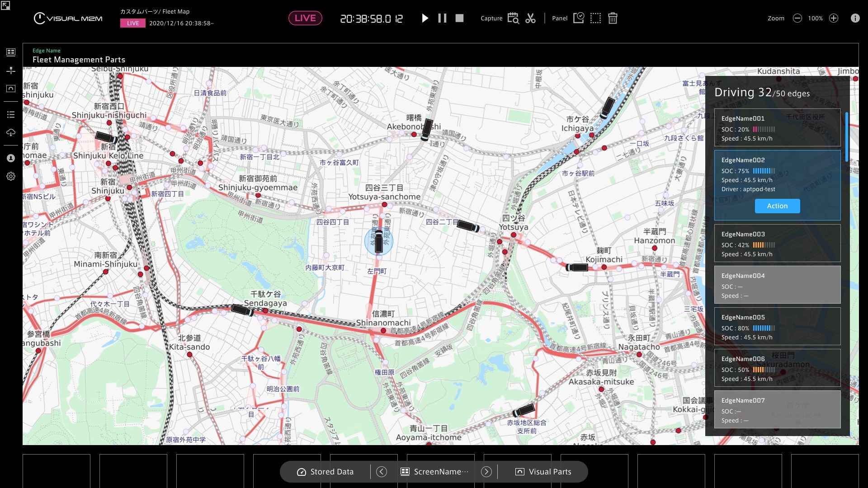Click the Driving 32/50 edges heading
This screenshot has height=488, width=868.
[762, 93]
